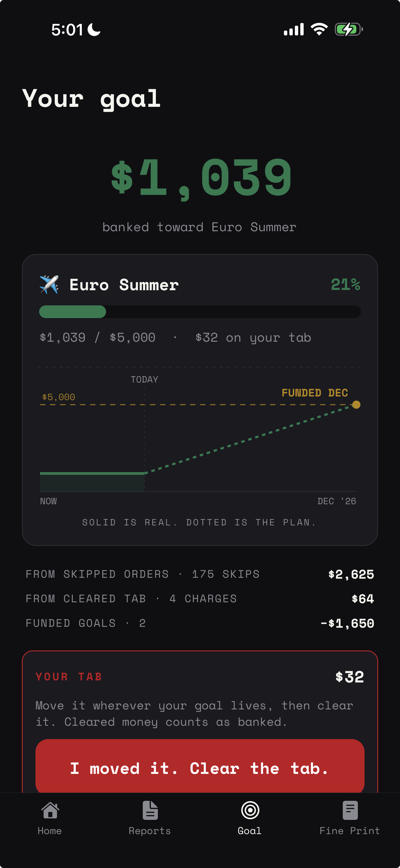Tap the Home house icon
This screenshot has width=400, height=868.
coord(50,810)
